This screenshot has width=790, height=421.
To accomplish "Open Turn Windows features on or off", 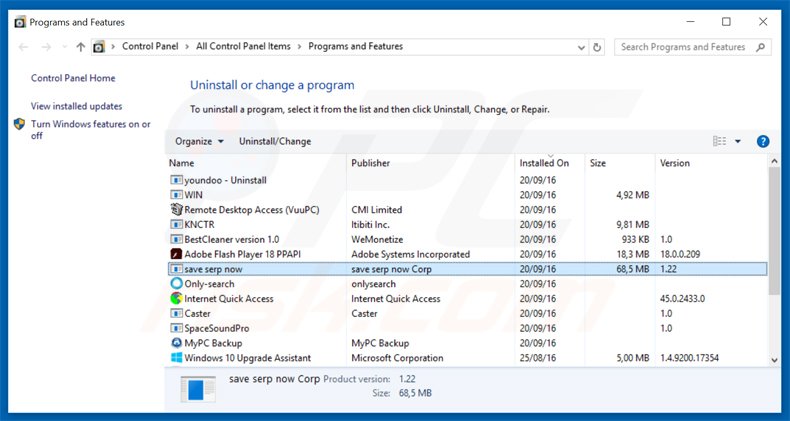I will pos(91,130).
